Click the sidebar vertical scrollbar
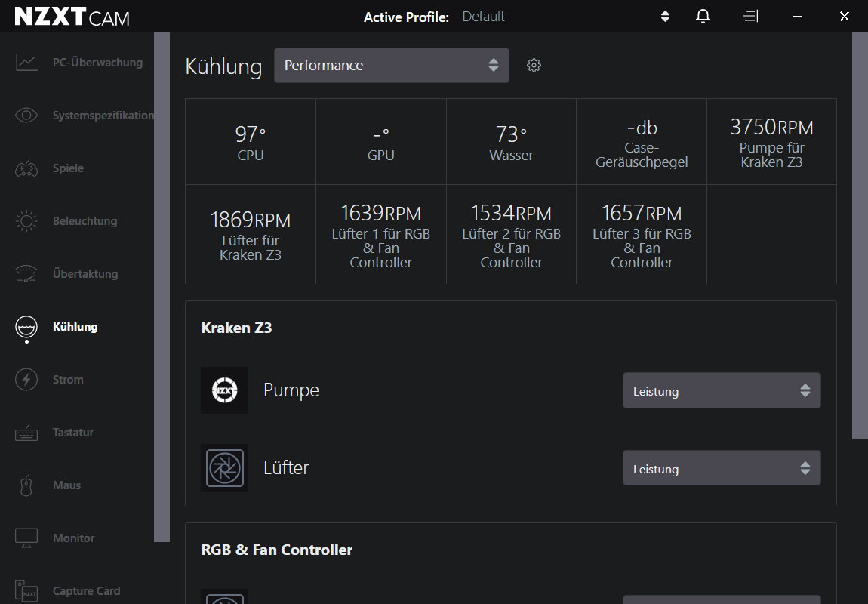The height and width of the screenshot is (604, 868). 162,287
